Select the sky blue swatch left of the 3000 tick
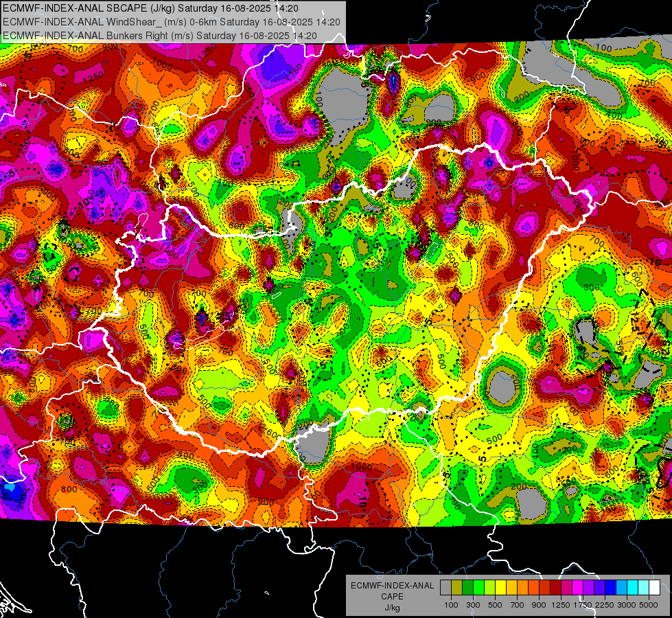This screenshot has width=672, height=618. pos(622,588)
